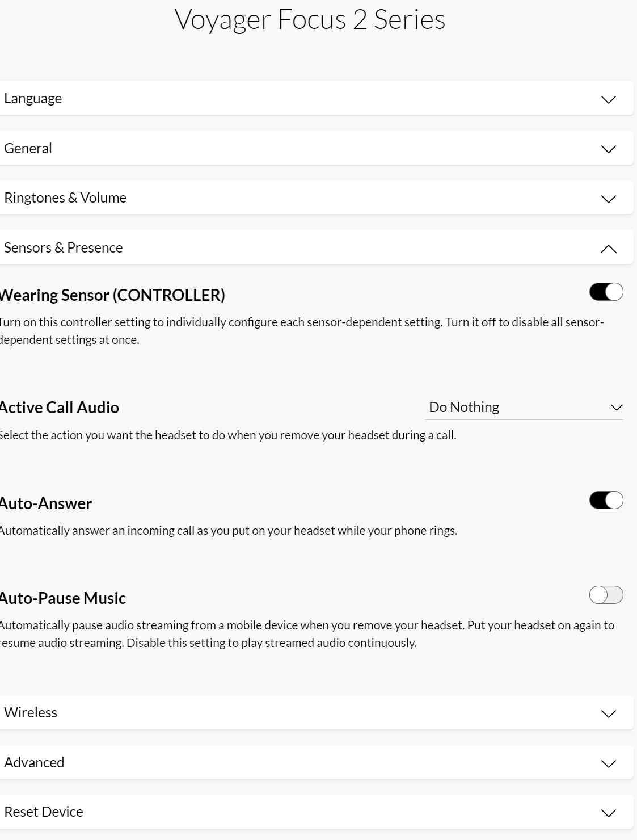
Task: Enable the Auto-Pause Music switch
Action: [x=606, y=595]
